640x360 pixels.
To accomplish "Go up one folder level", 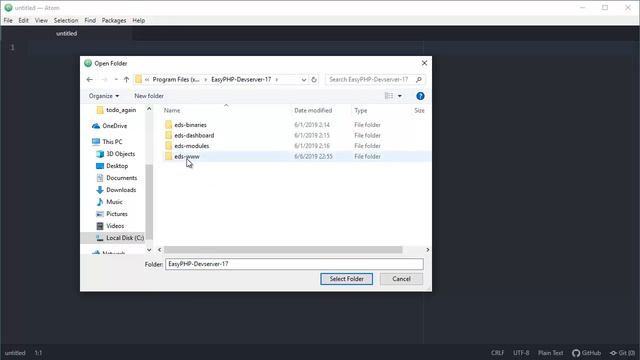I will (127, 80).
